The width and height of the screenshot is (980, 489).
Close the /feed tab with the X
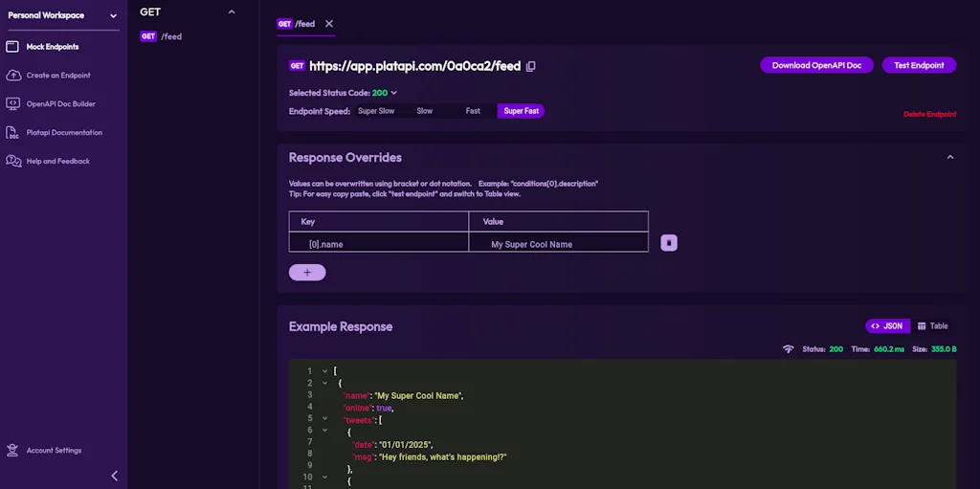(329, 24)
